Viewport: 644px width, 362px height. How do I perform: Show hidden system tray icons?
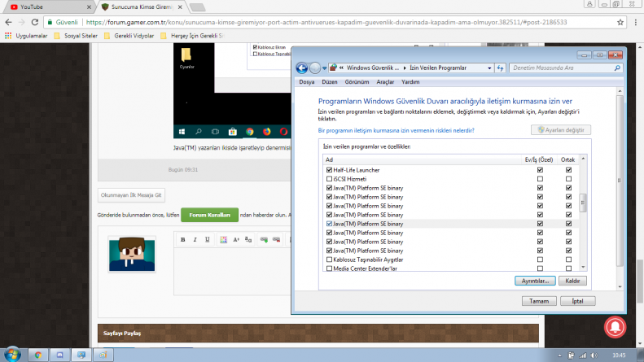tap(559, 355)
